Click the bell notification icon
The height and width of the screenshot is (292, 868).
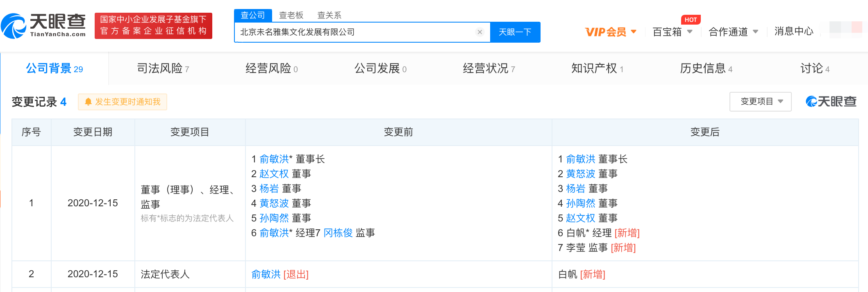(88, 102)
